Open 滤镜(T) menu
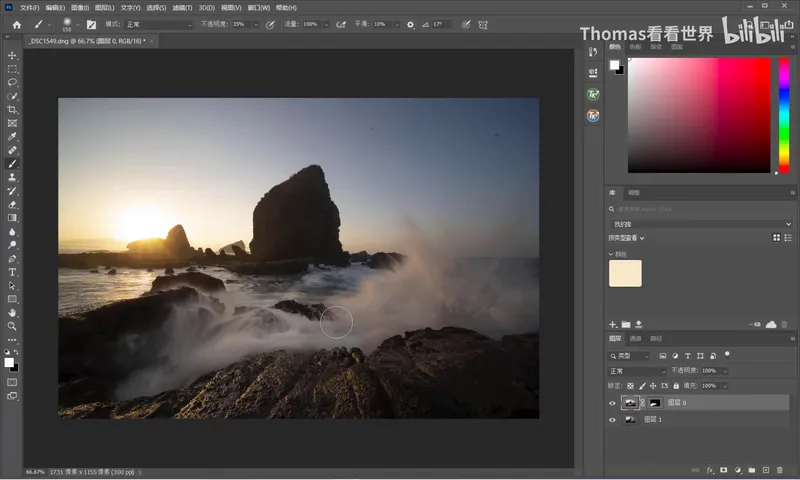Screen dimensions: 800x480 pos(182,8)
